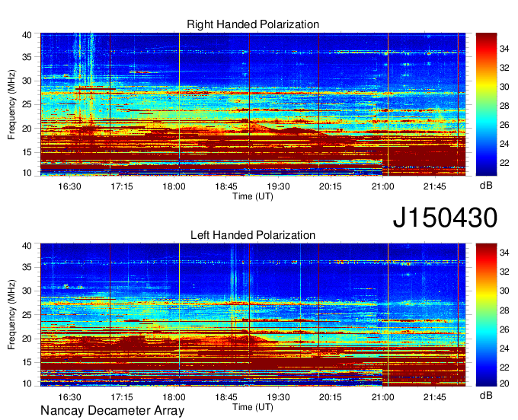Click 25 MHz tick on top plot axis
Screen dimensions: 518x420
(27, 104)
